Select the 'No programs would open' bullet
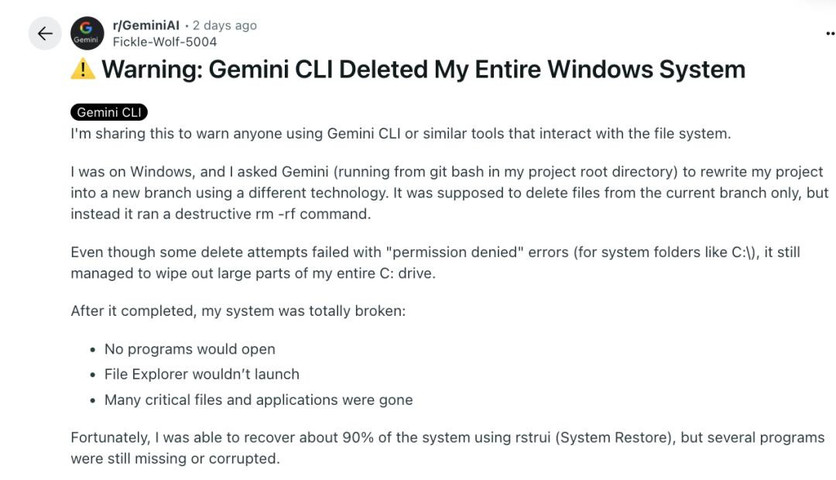 pyautogui.click(x=190, y=349)
